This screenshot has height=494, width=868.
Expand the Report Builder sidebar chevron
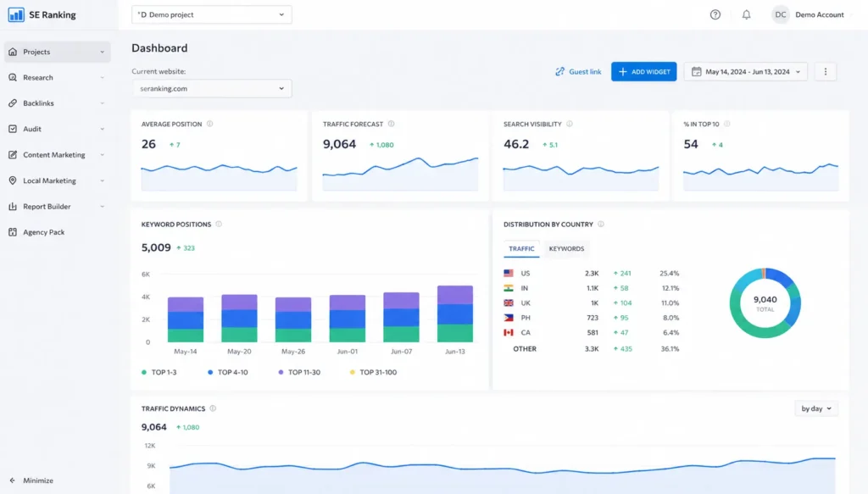[x=103, y=207]
